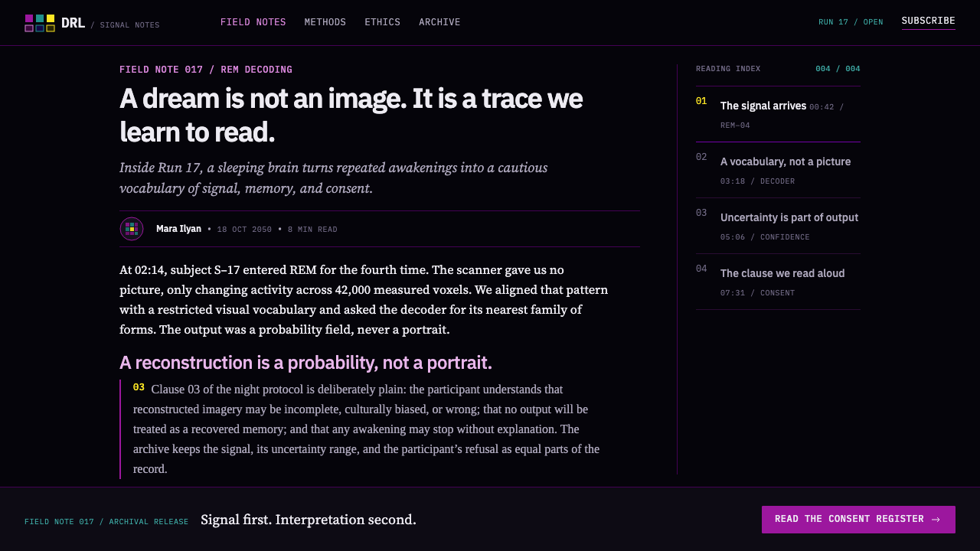Click the 'At 02:14, subject S–17' paragraph
The image size is (980, 551).
[x=364, y=299]
